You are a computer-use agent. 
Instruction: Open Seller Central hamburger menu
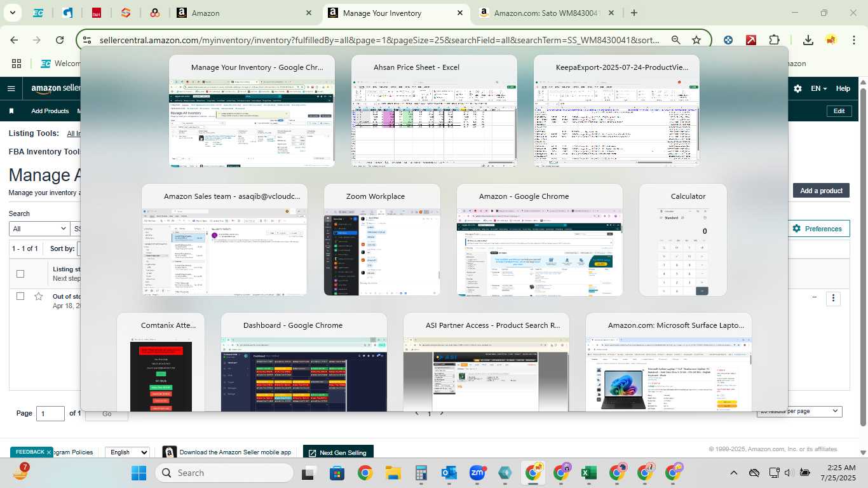(x=11, y=89)
